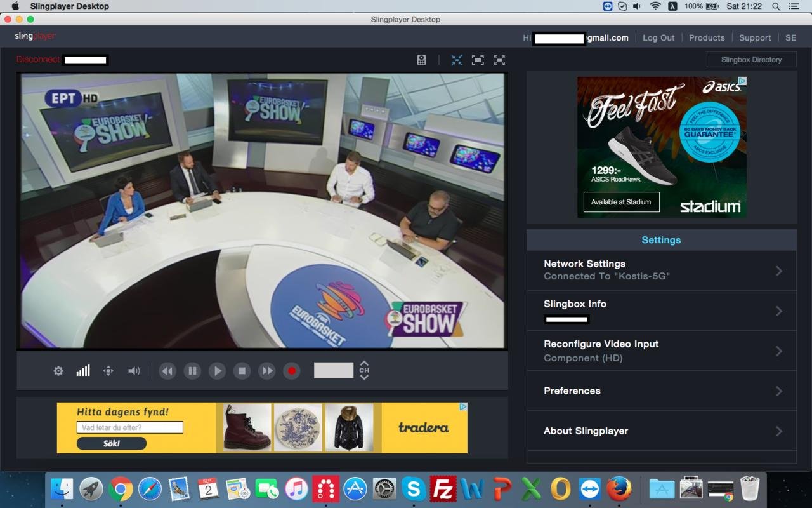The width and height of the screenshot is (812, 508).
Task: Open the on-screen remote control
Action: (421, 60)
